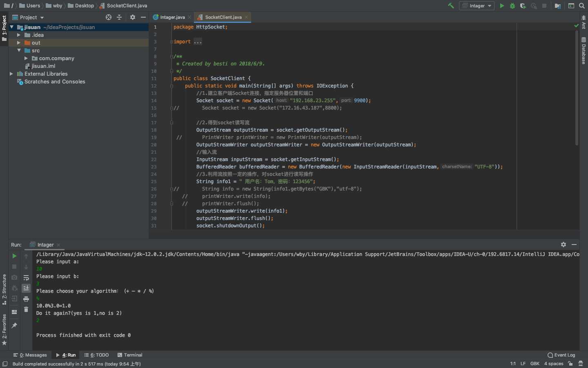Open Project Structure from top toolbar
Image resolution: width=588 pixels, height=368 pixels.
pyautogui.click(x=558, y=6)
